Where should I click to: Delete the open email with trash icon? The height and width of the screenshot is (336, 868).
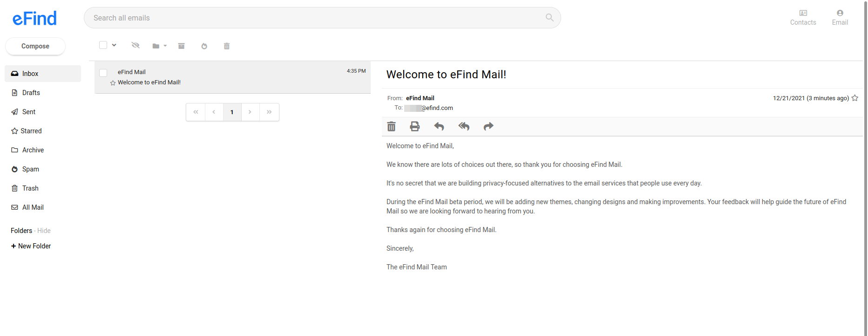click(x=392, y=126)
